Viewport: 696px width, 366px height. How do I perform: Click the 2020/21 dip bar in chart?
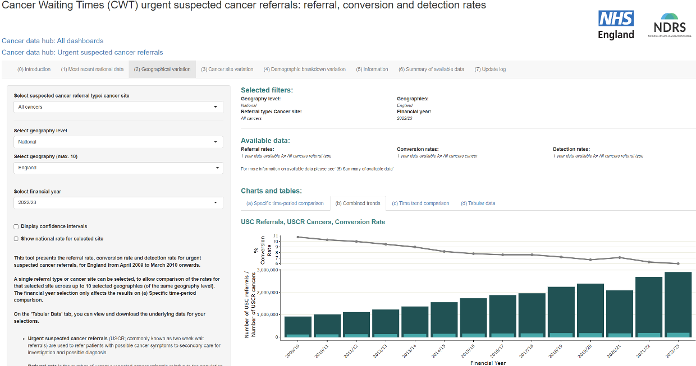(619, 314)
